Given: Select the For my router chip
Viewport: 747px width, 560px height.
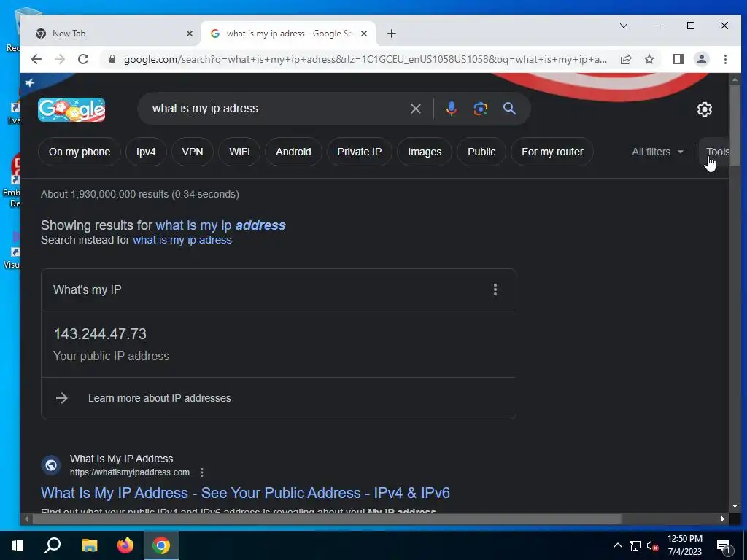Looking at the screenshot, I should click(552, 152).
